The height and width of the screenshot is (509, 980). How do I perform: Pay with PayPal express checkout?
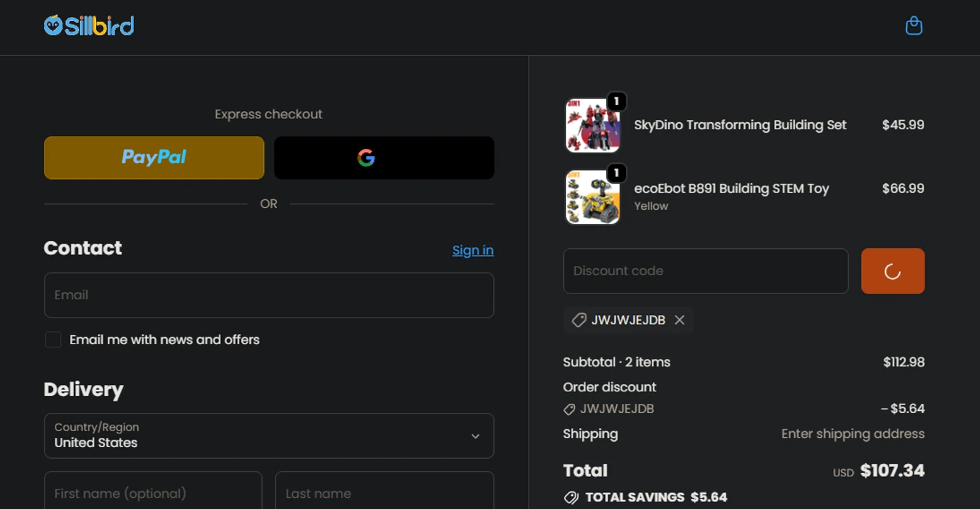pos(154,157)
